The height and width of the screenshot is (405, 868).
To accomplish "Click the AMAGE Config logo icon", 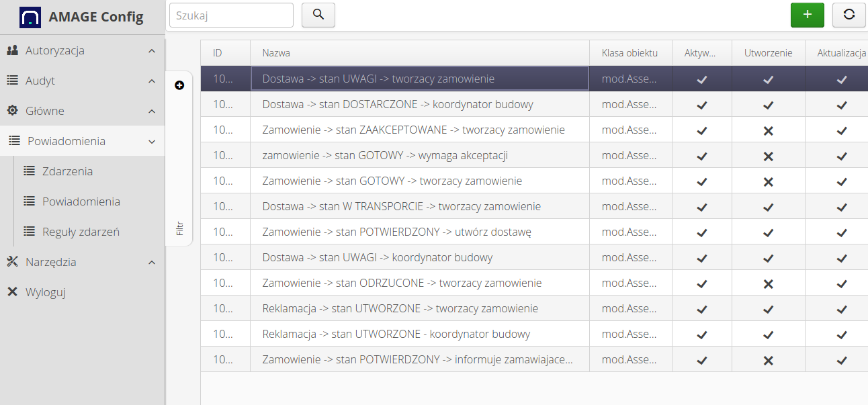I will click(30, 17).
